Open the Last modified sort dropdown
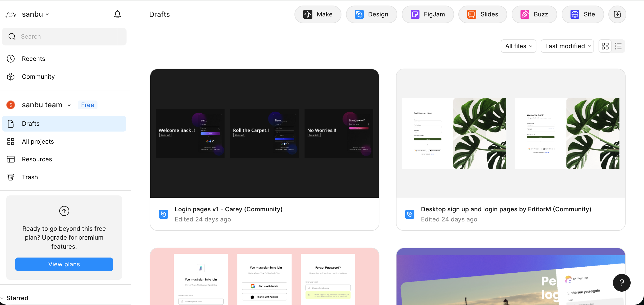Viewport: 644px width, 305px height. [x=567, y=46]
